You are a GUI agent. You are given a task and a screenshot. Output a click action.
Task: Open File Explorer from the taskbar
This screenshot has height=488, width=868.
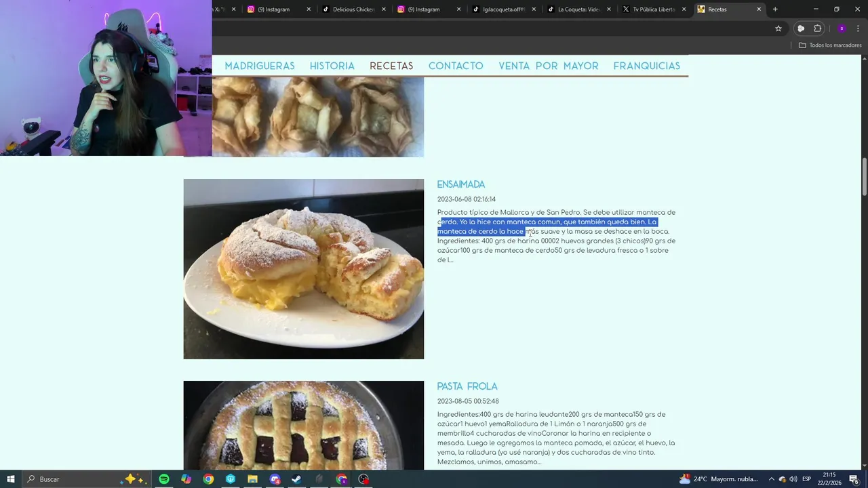[x=253, y=479]
